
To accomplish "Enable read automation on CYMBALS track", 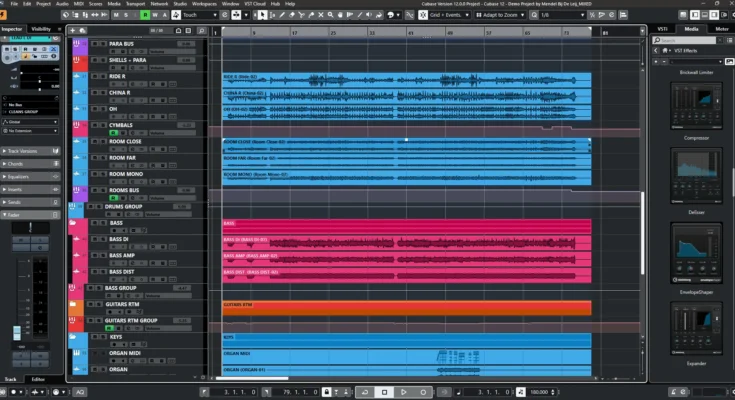I will point(113,133).
